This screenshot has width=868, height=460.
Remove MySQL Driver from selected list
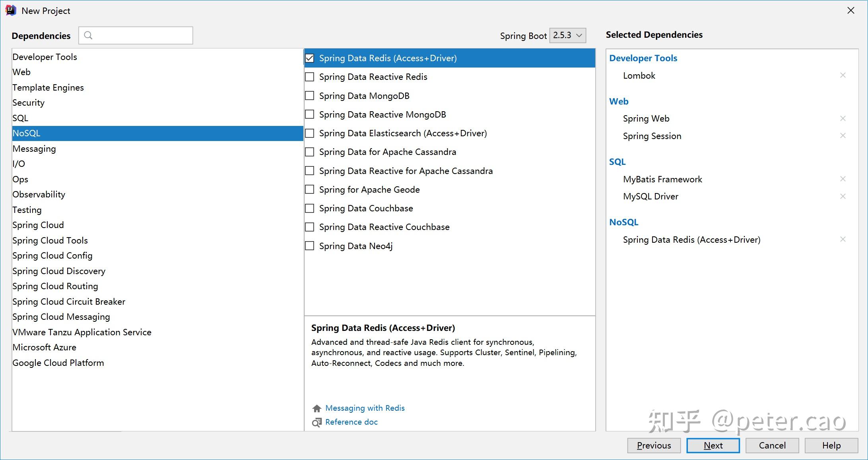pyautogui.click(x=843, y=196)
